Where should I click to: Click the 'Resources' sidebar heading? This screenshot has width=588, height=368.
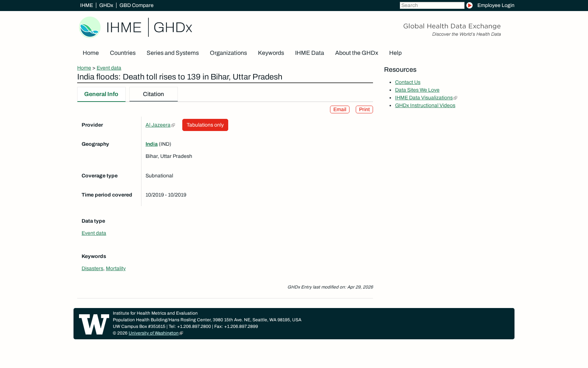pyautogui.click(x=400, y=70)
